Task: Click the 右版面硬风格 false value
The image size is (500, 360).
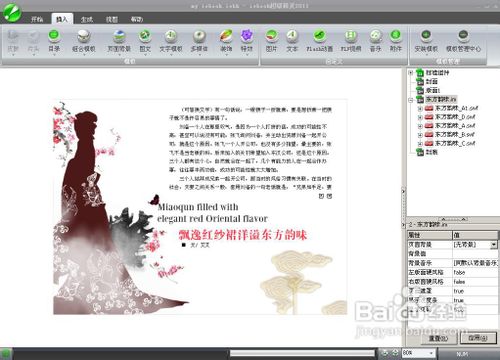Action: [x=475, y=282]
